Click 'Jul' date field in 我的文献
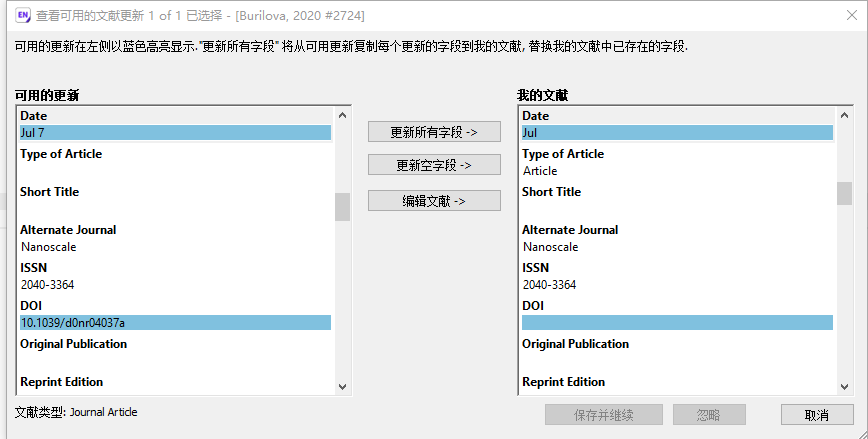The width and height of the screenshot is (868, 439). pyautogui.click(x=677, y=133)
